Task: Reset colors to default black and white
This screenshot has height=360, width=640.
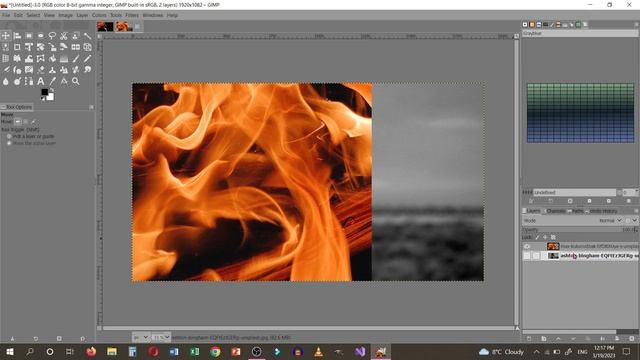Action: 43,98
